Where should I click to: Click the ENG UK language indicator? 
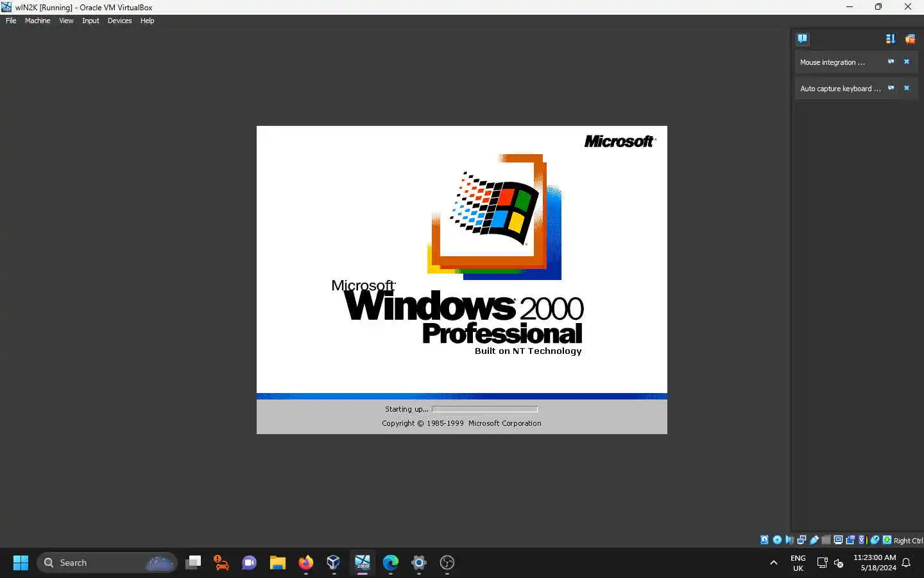pyautogui.click(x=798, y=563)
